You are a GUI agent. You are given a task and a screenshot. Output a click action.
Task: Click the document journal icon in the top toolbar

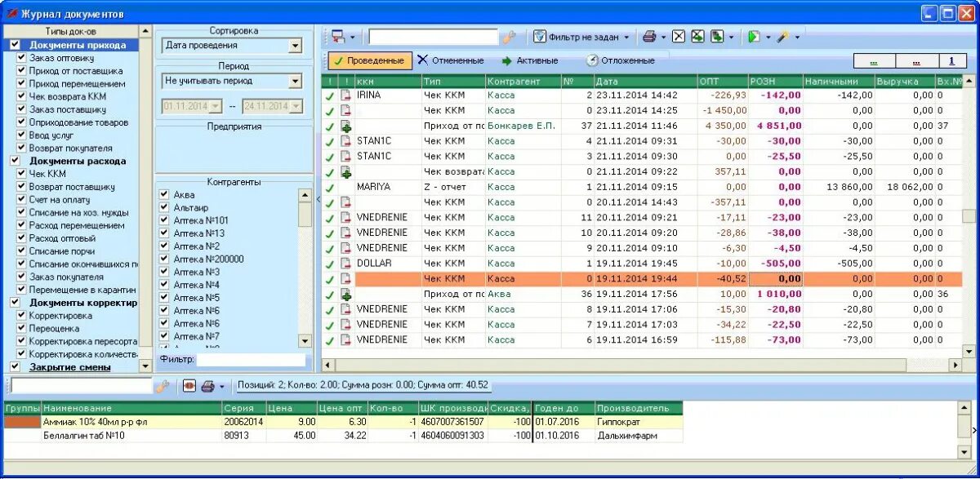click(x=338, y=37)
